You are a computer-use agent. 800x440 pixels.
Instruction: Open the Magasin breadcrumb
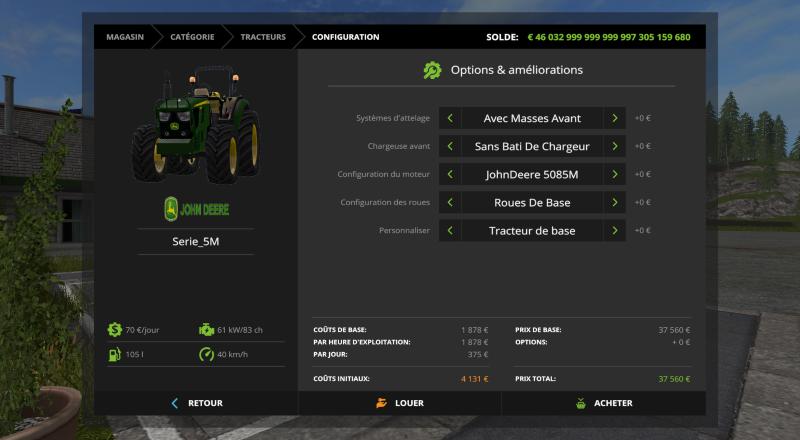click(125, 37)
